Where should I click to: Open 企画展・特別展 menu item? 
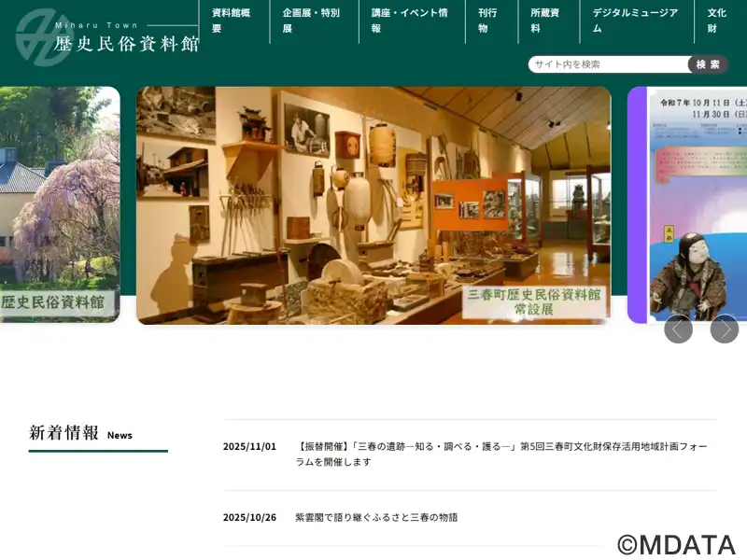click(x=311, y=21)
